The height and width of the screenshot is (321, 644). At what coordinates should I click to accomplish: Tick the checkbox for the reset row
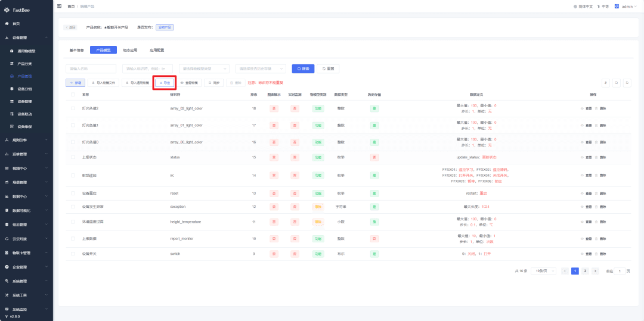pyautogui.click(x=73, y=193)
